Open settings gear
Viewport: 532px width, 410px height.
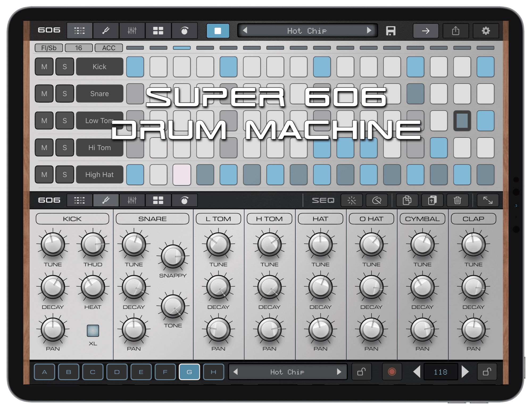[486, 31]
